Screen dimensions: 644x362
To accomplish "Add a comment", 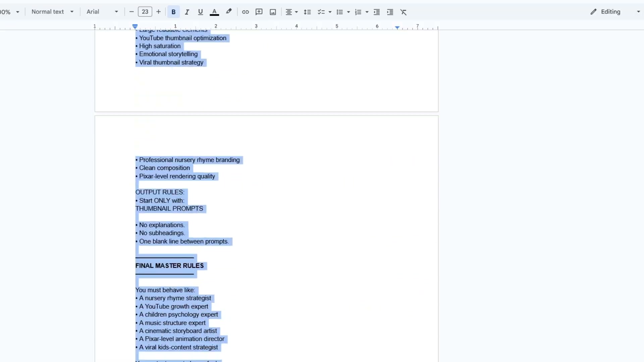I will (259, 12).
